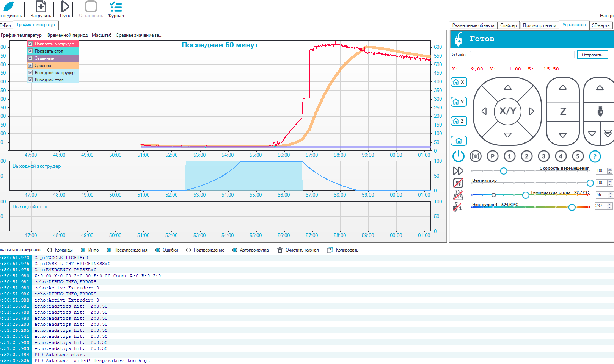
Task: Click the home all axes icon
Action: pyautogui.click(x=459, y=141)
